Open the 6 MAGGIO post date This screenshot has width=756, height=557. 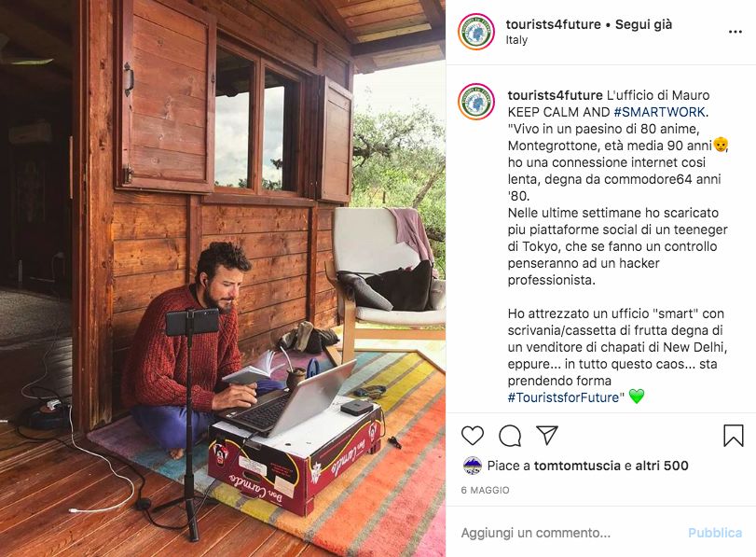coord(485,490)
